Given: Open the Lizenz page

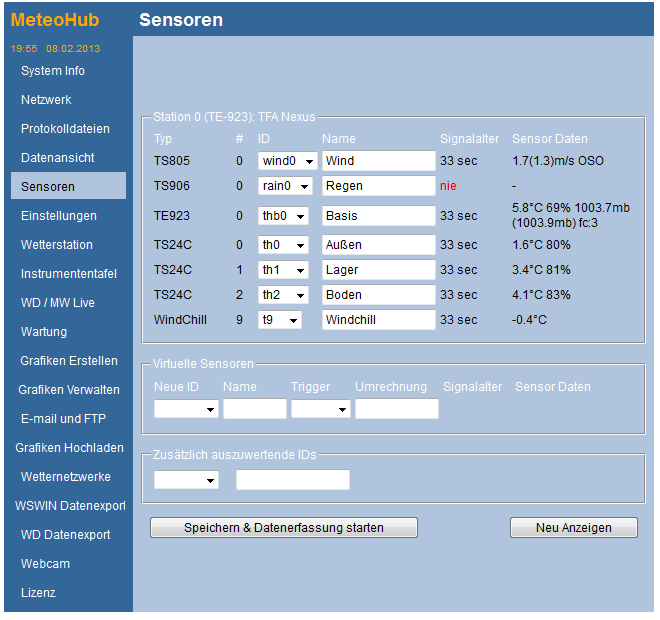Looking at the screenshot, I should [39, 593].
